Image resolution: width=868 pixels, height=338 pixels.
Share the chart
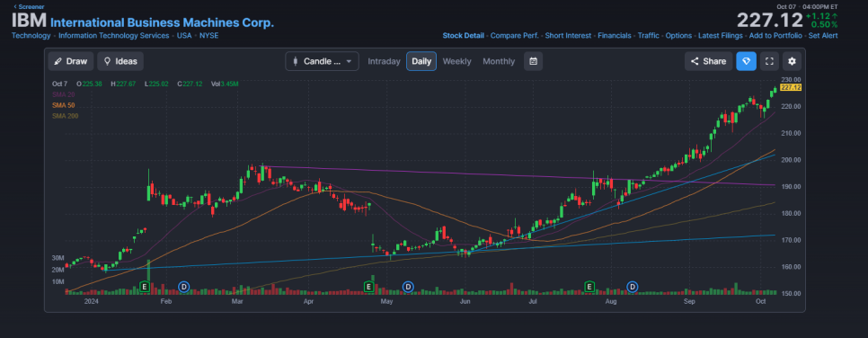click(709, 61)
